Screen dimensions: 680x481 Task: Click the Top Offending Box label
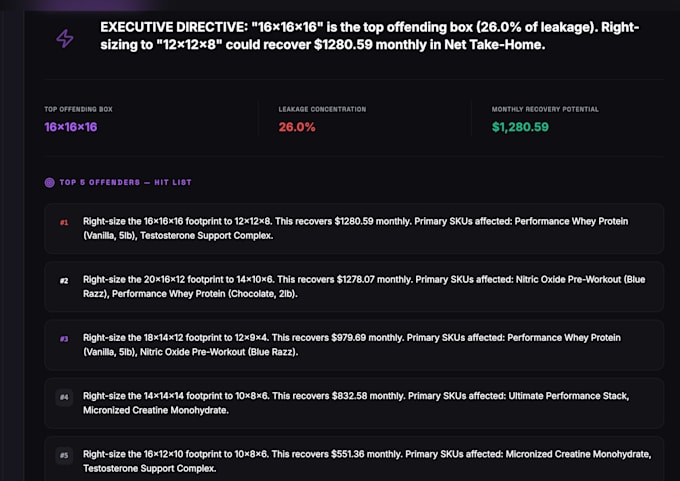[78, 109]
